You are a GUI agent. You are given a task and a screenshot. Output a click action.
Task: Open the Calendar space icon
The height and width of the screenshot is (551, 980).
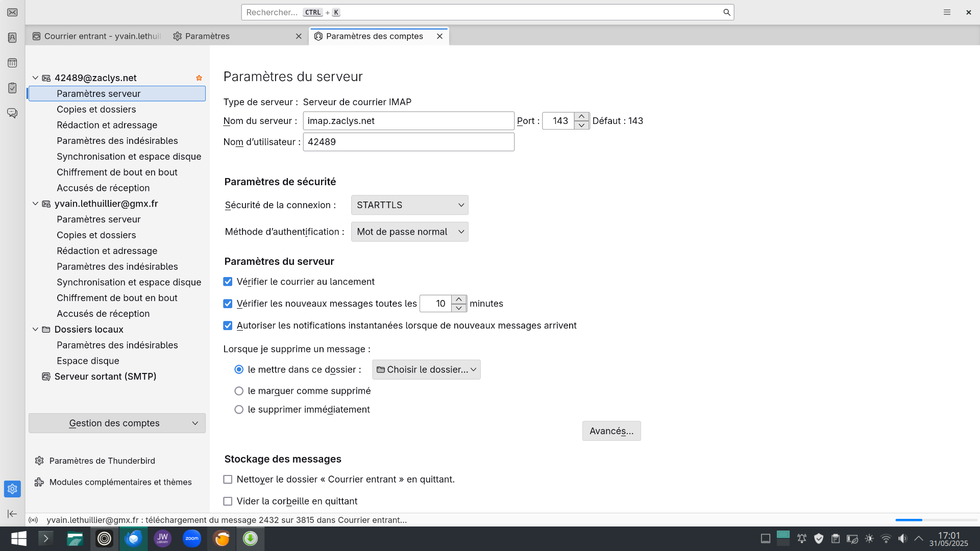click(12, 63)
